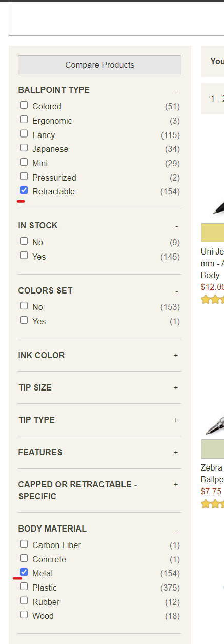The width and height of the screenshot is (224, 644).
Task: Open the Zebra ballpoint product link
Action: (212, 474)
